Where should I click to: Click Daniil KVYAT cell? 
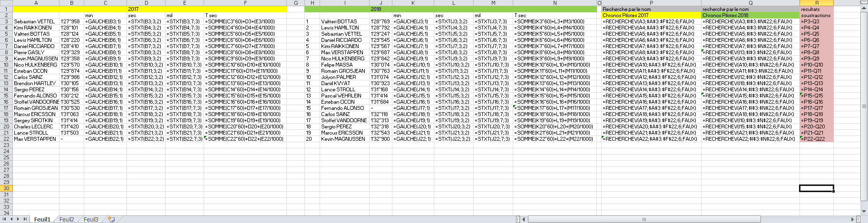tap(345, 83)
